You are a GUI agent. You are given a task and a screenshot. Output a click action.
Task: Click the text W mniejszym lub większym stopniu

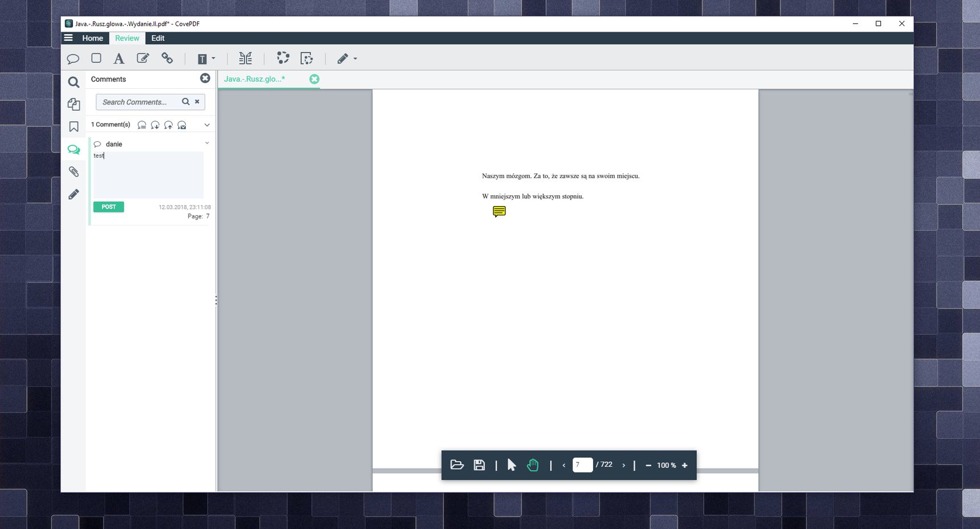tap(533, 196)
